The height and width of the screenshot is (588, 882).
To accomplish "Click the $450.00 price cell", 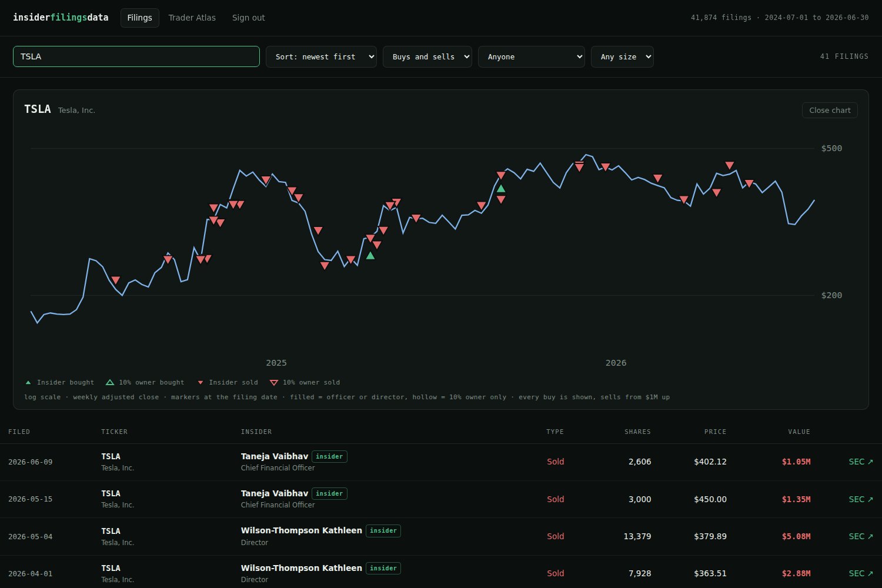I will pyautogui.click(x=710, y=499).
